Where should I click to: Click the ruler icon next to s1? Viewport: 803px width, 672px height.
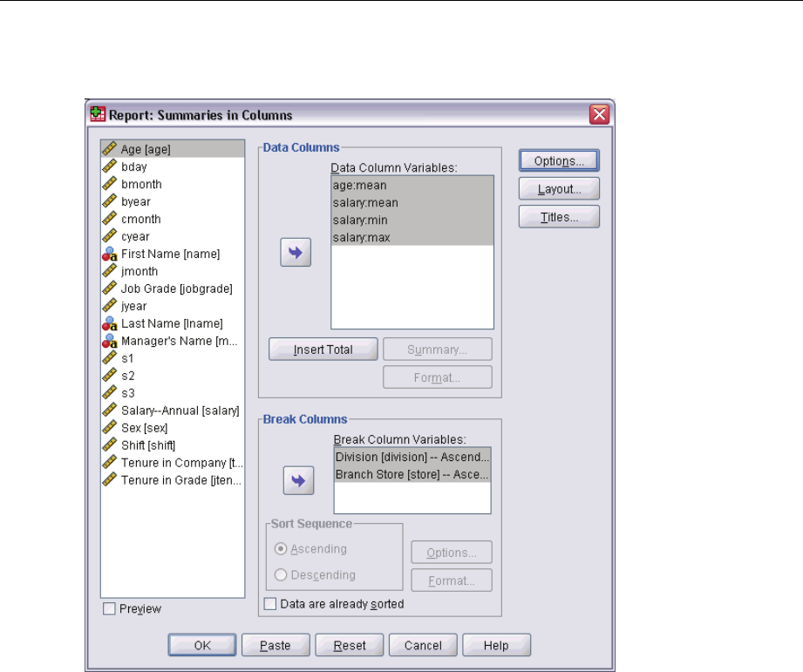coord(110,357)
